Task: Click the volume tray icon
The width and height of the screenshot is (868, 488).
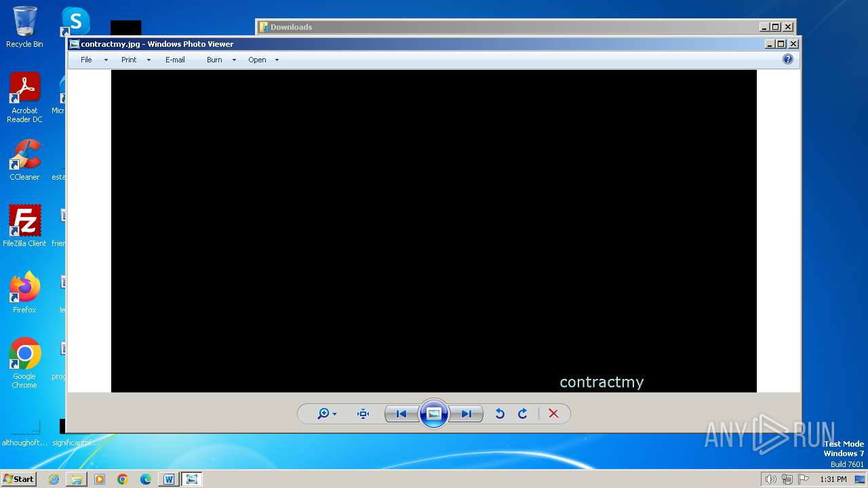Action: tap(770, 479)
